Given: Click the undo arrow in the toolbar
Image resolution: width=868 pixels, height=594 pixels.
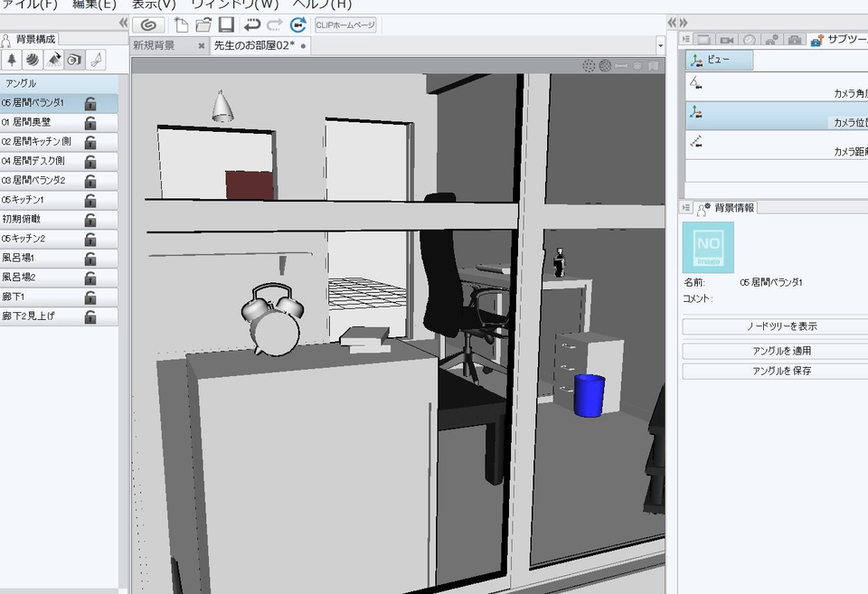Looking at the screenshot, I should coord(252,24).
